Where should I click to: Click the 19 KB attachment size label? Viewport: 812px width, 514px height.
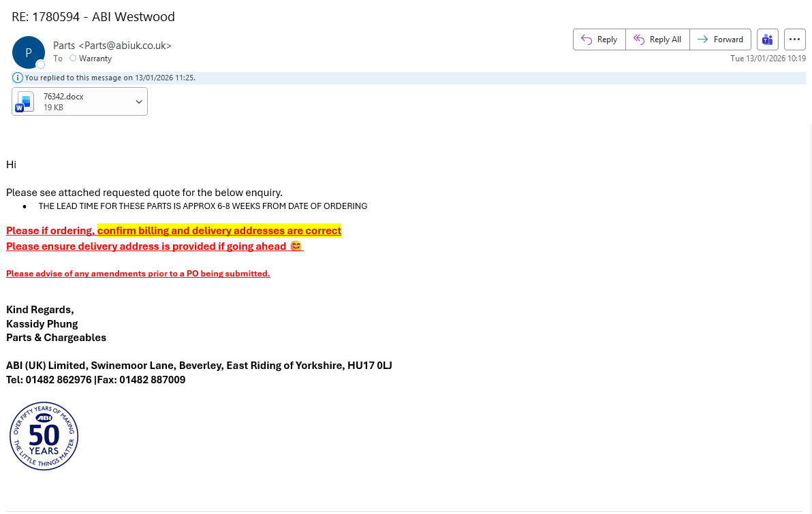pos(53,108)
